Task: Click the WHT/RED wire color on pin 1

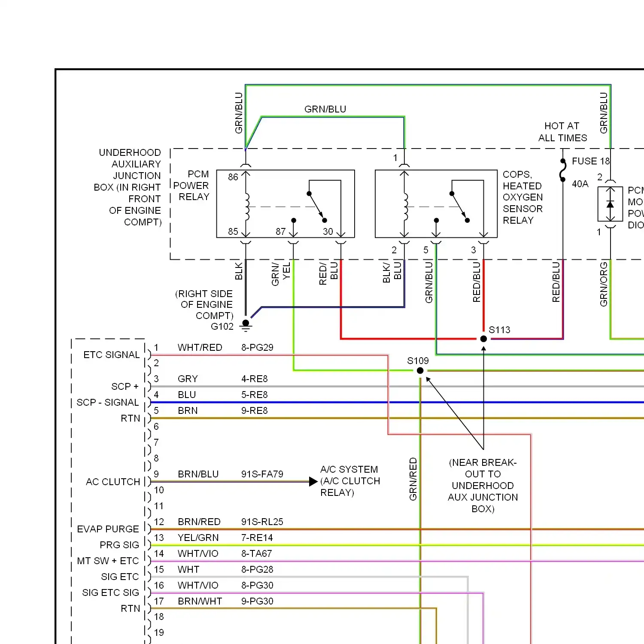Action: click(200, 347)
